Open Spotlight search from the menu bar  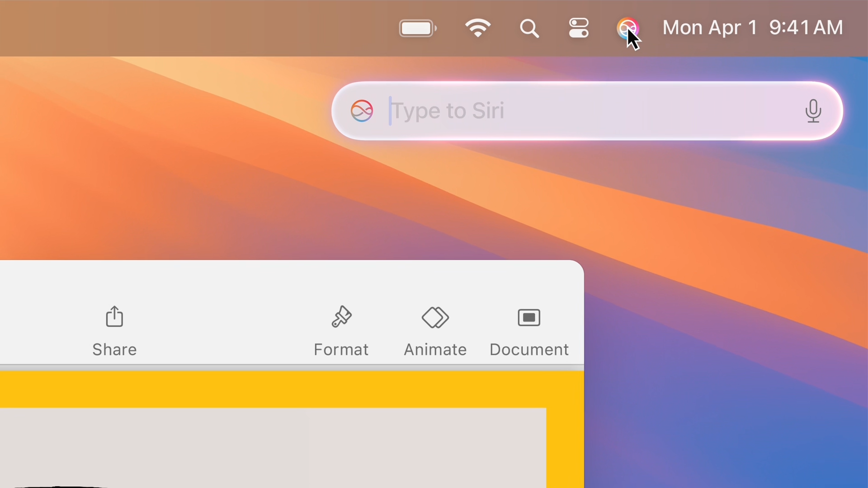coord(529,28)
